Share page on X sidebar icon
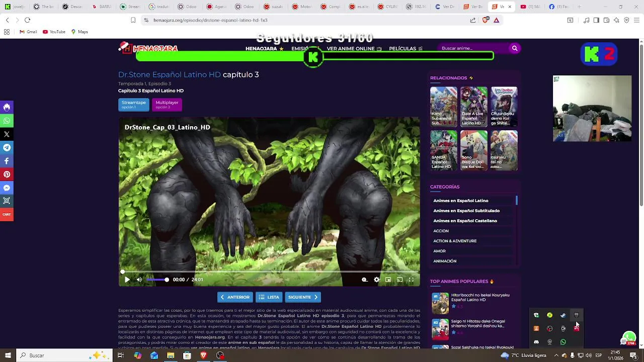Viewport: 644px width, 362px height. tap(7, 134)
